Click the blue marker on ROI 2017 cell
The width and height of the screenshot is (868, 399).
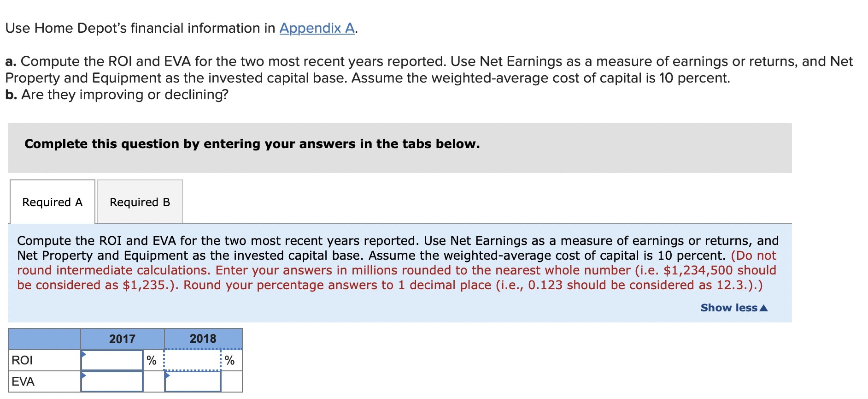click(84, 354)
